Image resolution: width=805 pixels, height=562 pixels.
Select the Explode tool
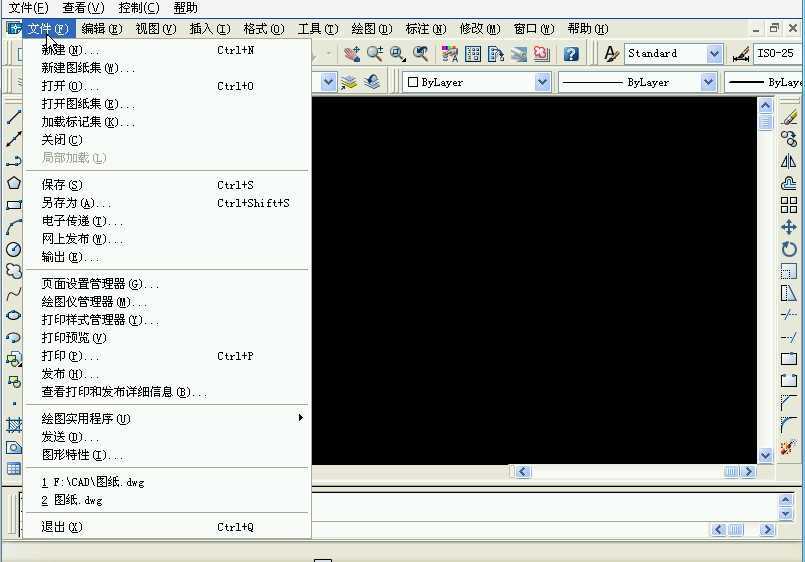coord(787,447)
